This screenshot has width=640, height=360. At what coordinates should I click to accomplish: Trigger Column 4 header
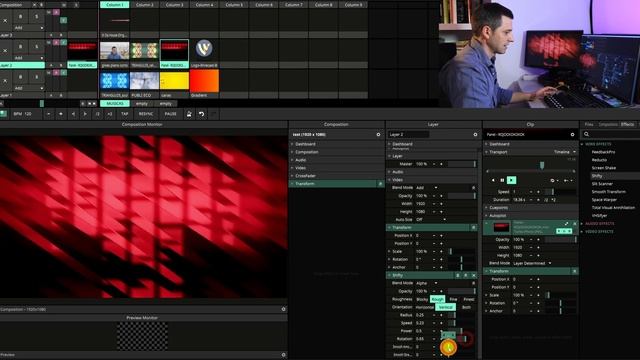pos(204,5)
